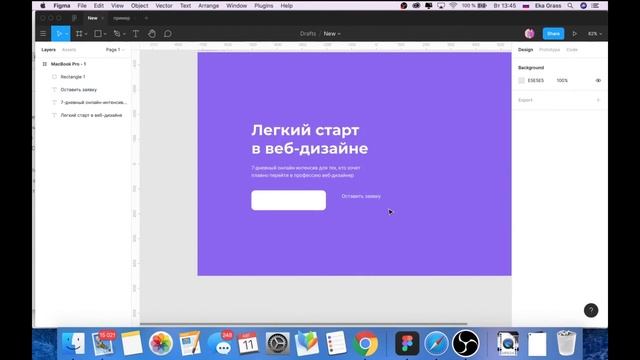Click the 100% background opacity field

coord(562,80)
